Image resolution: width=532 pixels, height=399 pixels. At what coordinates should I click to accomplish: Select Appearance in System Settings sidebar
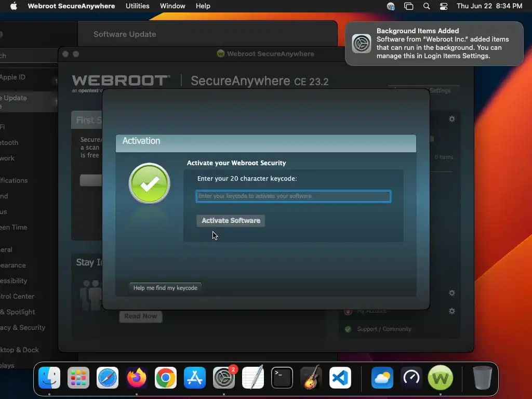(13, 265)
